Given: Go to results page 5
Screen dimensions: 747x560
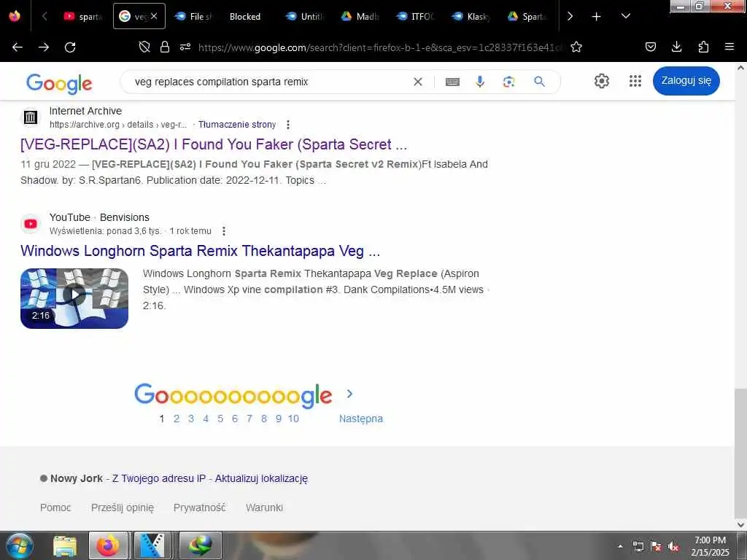Looking at the screenshot, I should [220, 419].
